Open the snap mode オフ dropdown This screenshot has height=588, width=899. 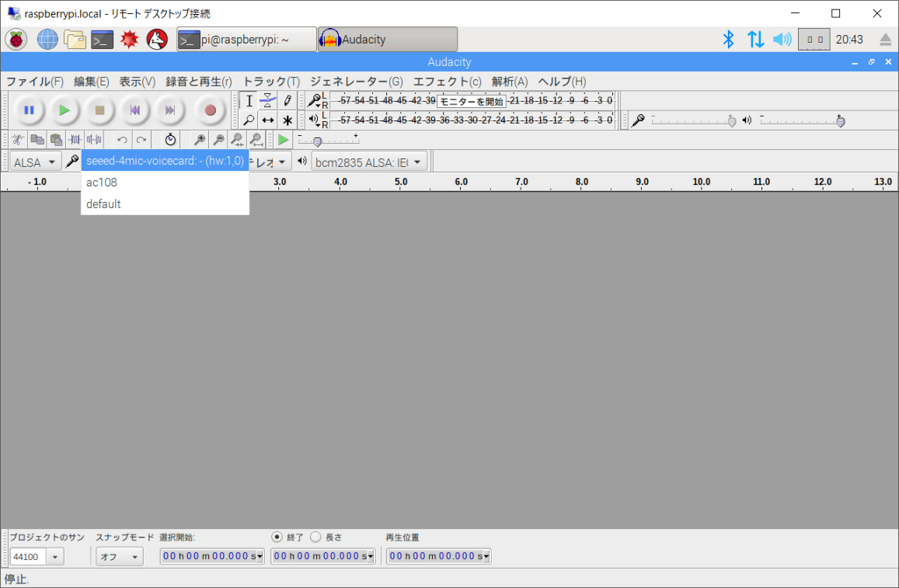pyautogui.click(x=119, y=556)
